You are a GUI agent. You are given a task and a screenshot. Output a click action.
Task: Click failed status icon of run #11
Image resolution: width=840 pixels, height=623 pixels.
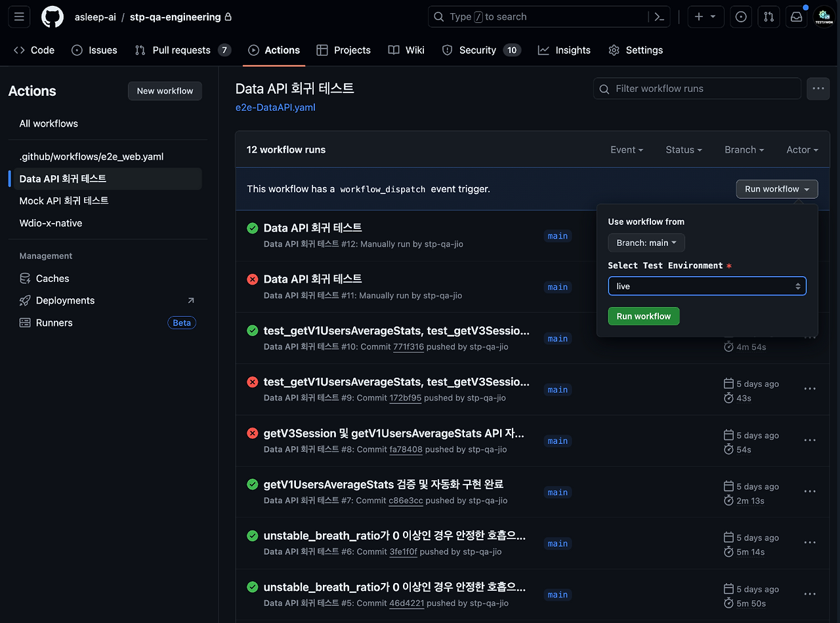coord(253,279)
